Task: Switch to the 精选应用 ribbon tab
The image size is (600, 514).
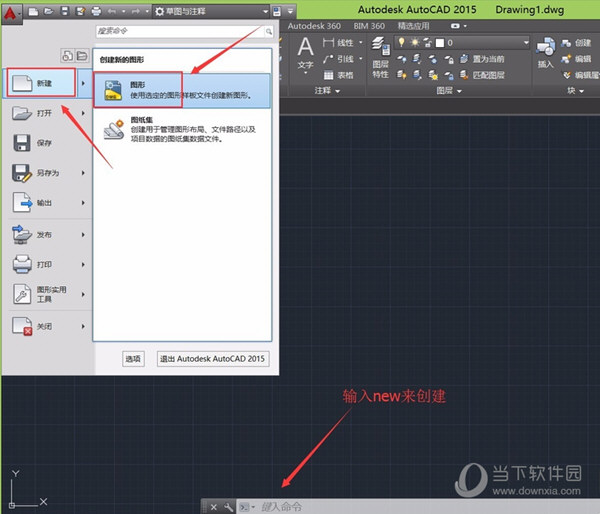Action: 413,26
